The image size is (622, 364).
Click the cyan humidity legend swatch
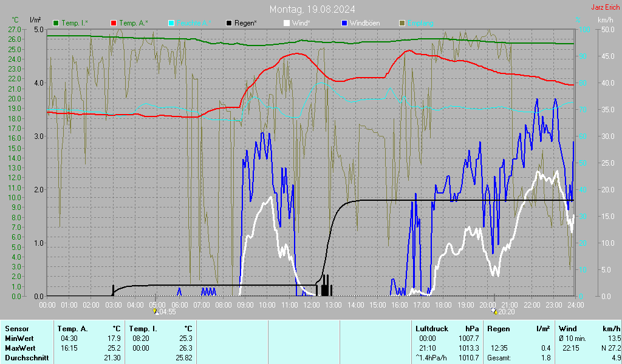coord(171,23)
